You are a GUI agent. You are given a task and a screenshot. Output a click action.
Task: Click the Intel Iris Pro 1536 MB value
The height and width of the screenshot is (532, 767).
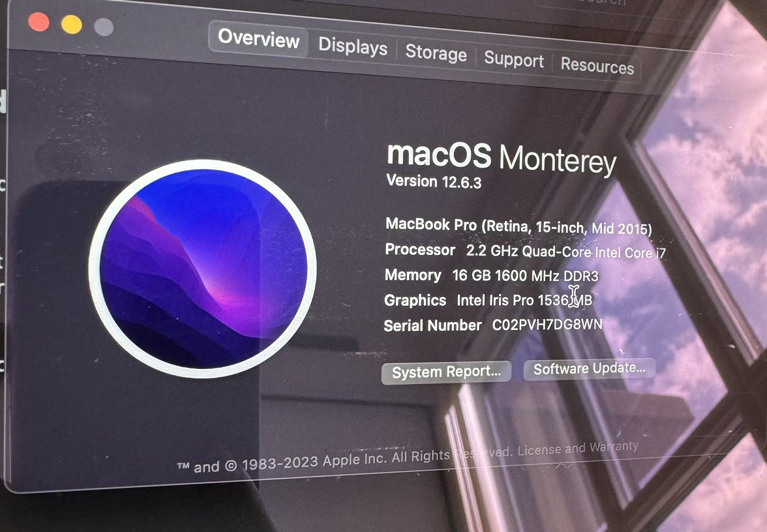pyautogui.click(x=524, y=300)
